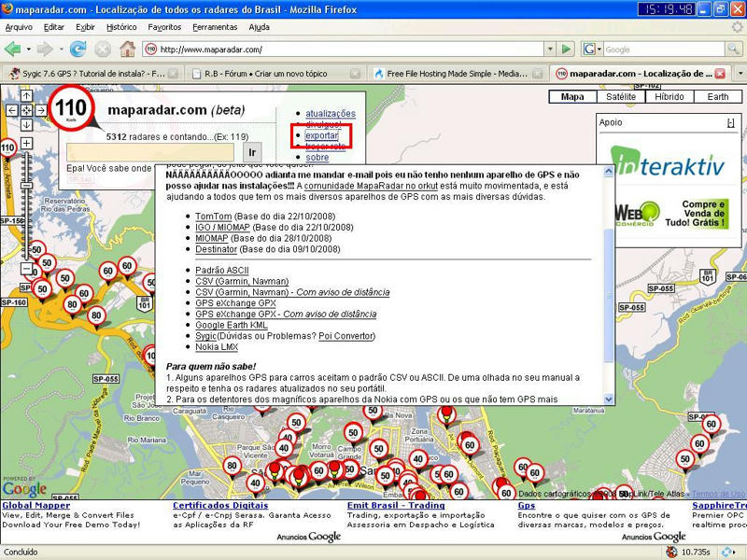Expand the address bar URL dropdown
The height and width of the screenshot is (560, 747).
point(550,49)
